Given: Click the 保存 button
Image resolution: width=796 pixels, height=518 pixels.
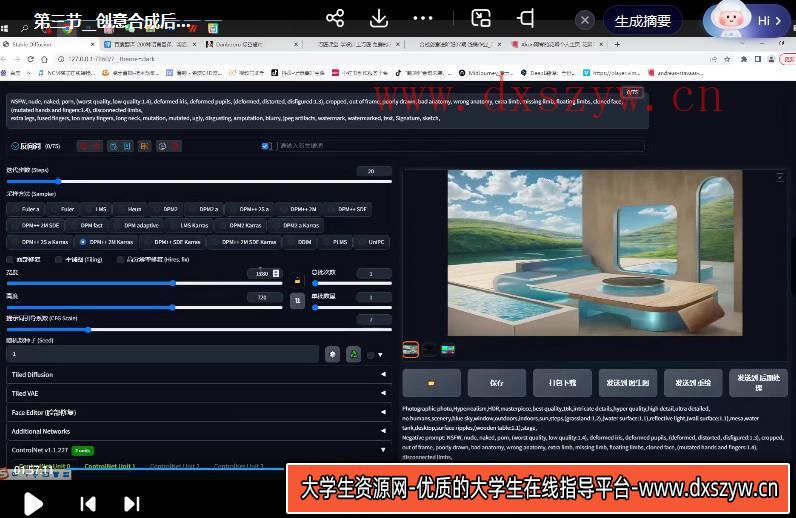Looking at the screenshot, I should pos(496,383).
